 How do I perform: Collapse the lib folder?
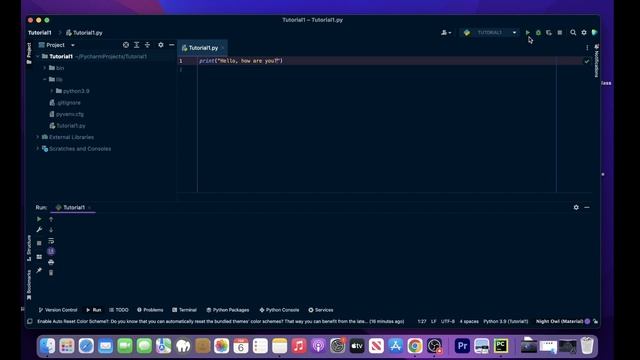click(x=45, y=80)
